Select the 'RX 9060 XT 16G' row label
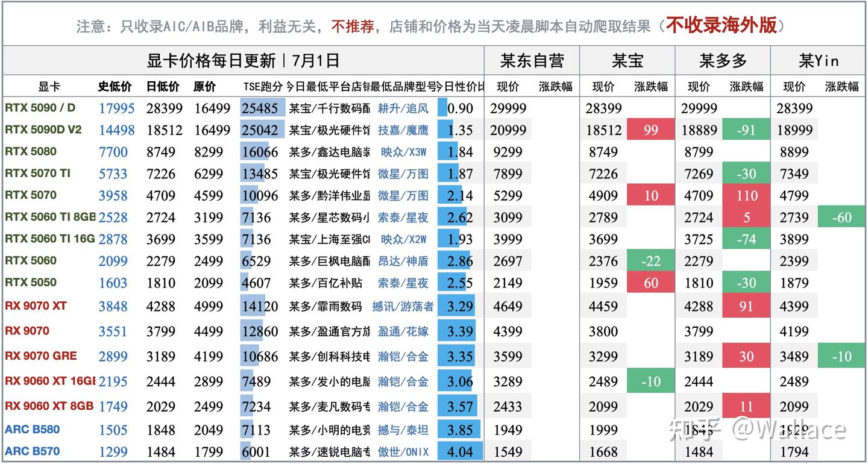Screen dimensions: 868x464 [x=50, y=381]
